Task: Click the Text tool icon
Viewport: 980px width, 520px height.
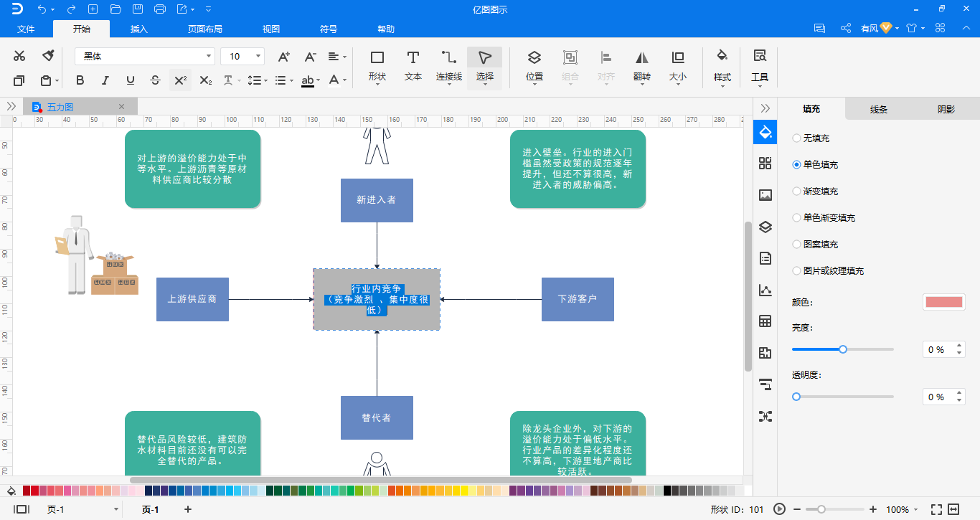Action: 413,64
